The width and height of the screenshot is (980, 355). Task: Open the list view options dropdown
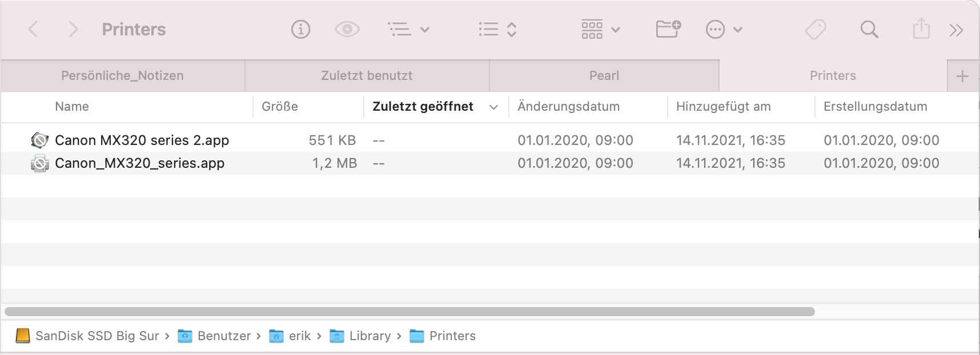pyautogui.click(x=408, y=29)
